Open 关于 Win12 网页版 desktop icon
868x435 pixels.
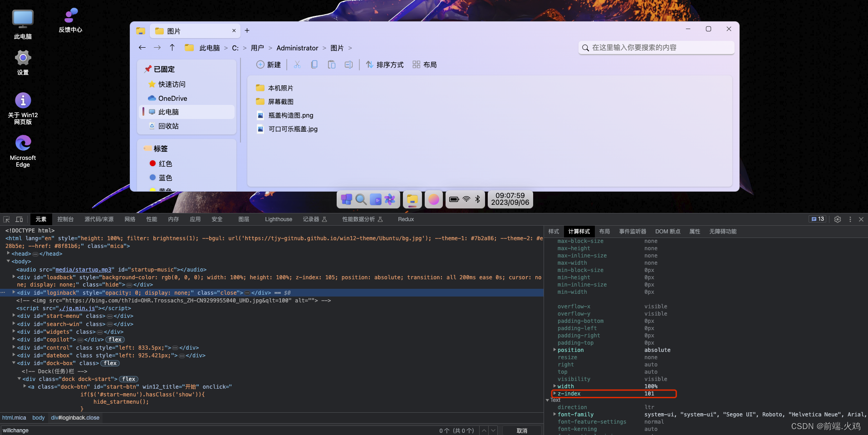[x=23, y=109]
